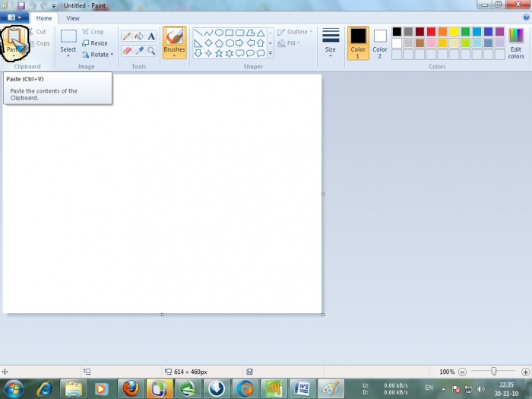Screen dimensions: 532x399
Task: Click the Resize button
Action: click(95, 43)
